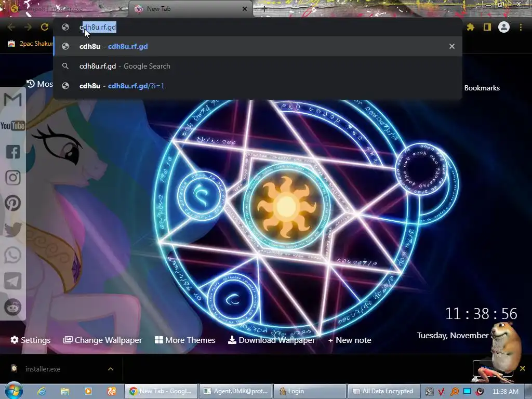Viewport: 532px width, 399px height.
Task: Open the Twitter sidebar shortcut
Action: pos(13,229)
